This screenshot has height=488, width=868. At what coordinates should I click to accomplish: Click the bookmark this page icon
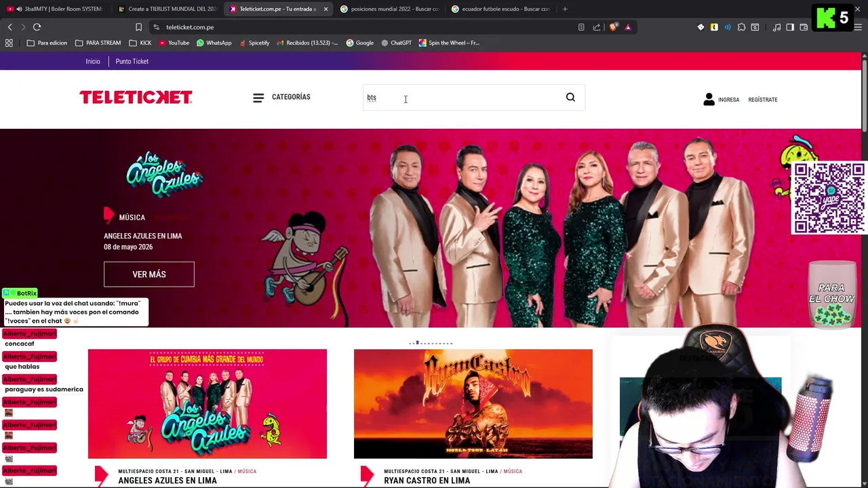[x=138, y=27]
